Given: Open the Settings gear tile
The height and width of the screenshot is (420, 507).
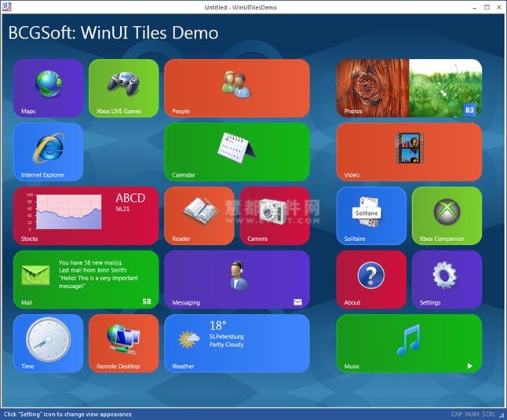Looking at the screenshot, I should [447, 279].
